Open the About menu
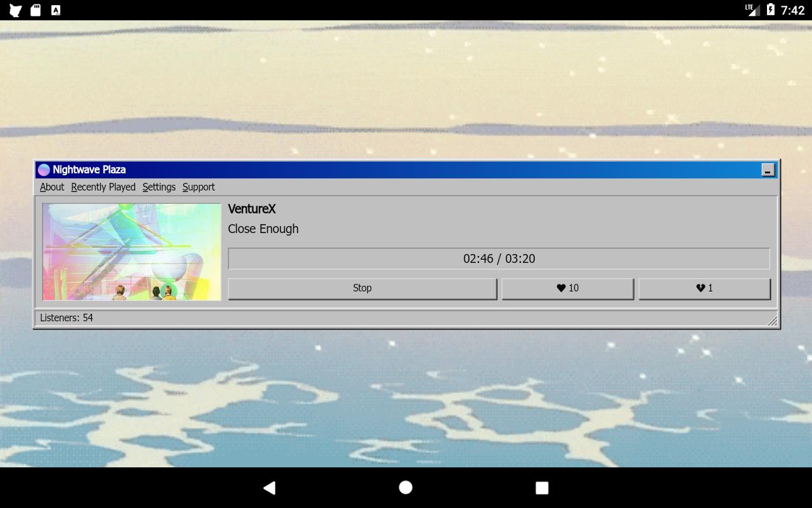 52,187
